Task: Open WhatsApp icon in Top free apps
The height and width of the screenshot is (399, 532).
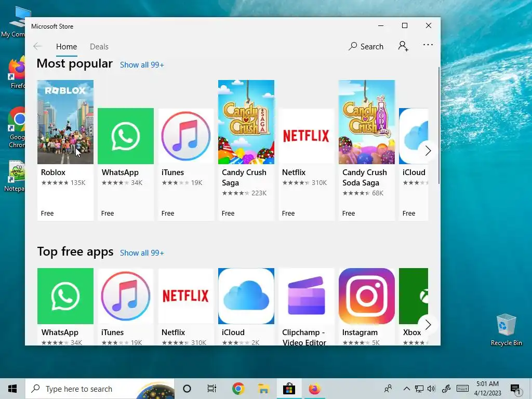Action: pos(65,296)
